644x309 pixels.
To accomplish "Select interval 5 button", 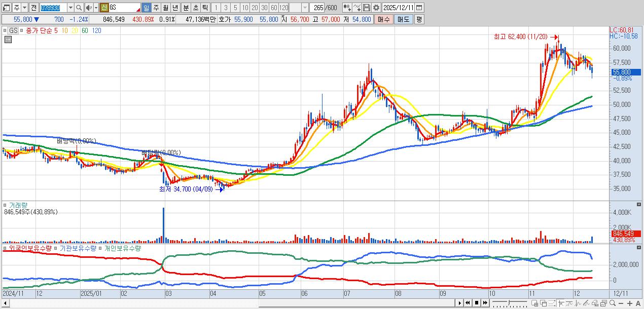I will point(235,8).
